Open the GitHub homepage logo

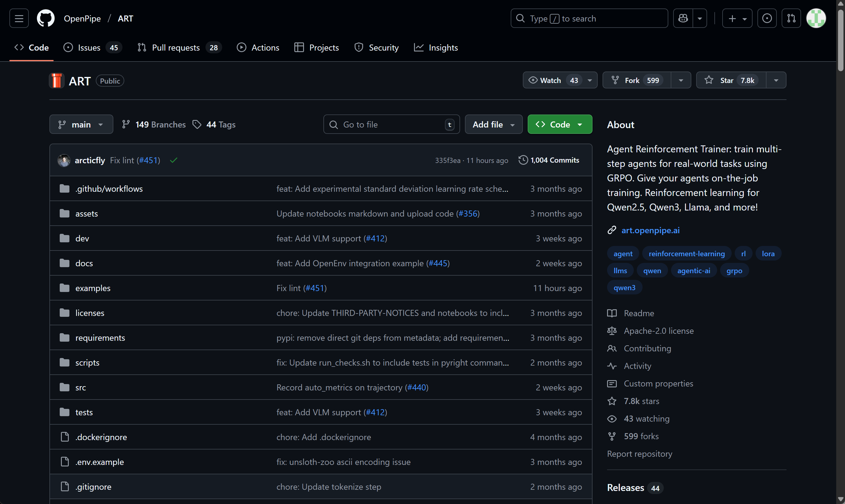[45, 18]
